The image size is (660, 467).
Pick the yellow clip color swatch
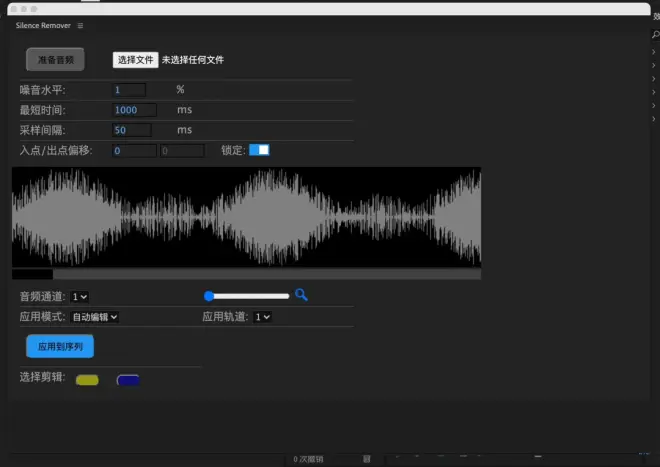(x=88, y=380)
